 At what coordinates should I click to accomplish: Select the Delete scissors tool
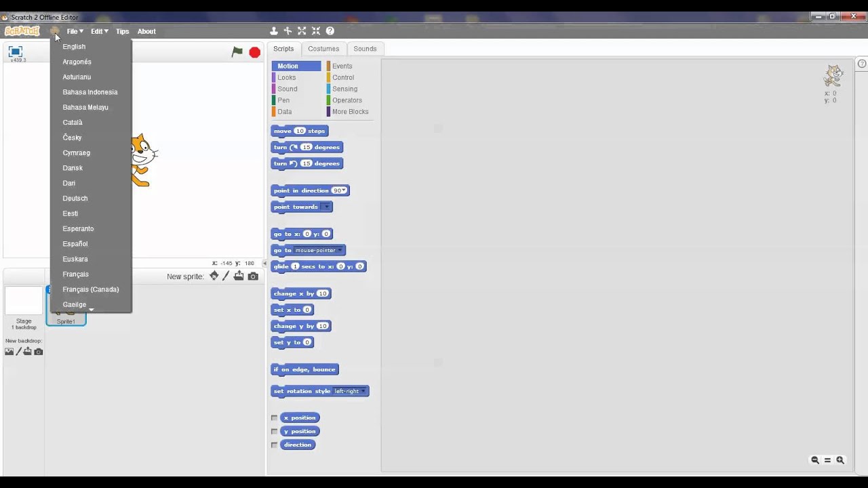click(288, 30)
